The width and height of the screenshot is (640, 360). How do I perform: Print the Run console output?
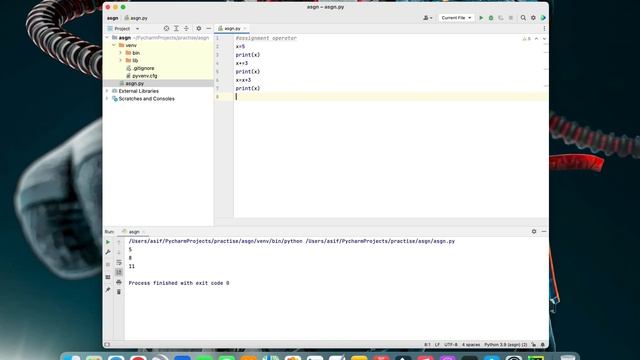[x=119, y=282]
